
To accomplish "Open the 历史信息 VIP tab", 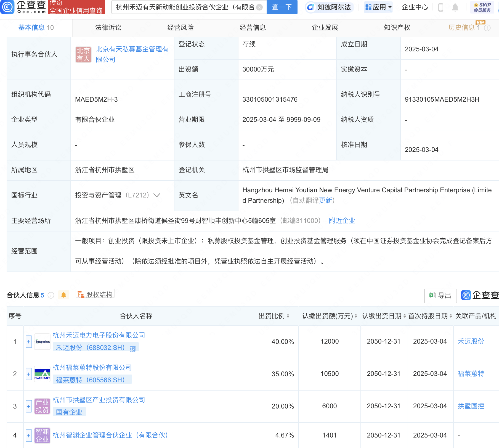I will coord(465,28).
